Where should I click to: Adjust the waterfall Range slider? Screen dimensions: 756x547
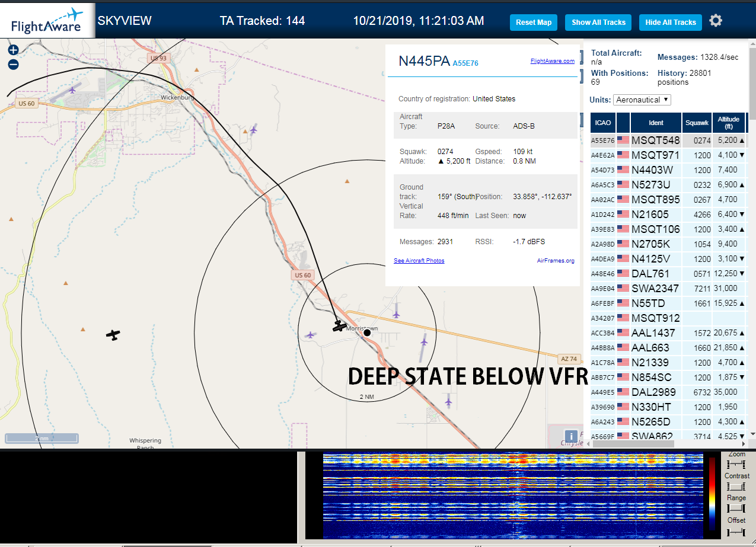pos(736,508)
